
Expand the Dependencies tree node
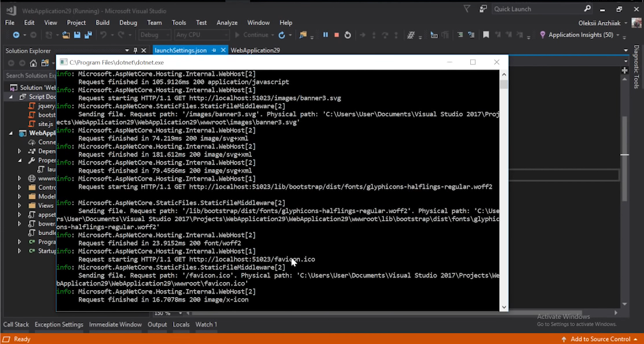[x=19, y=151]
